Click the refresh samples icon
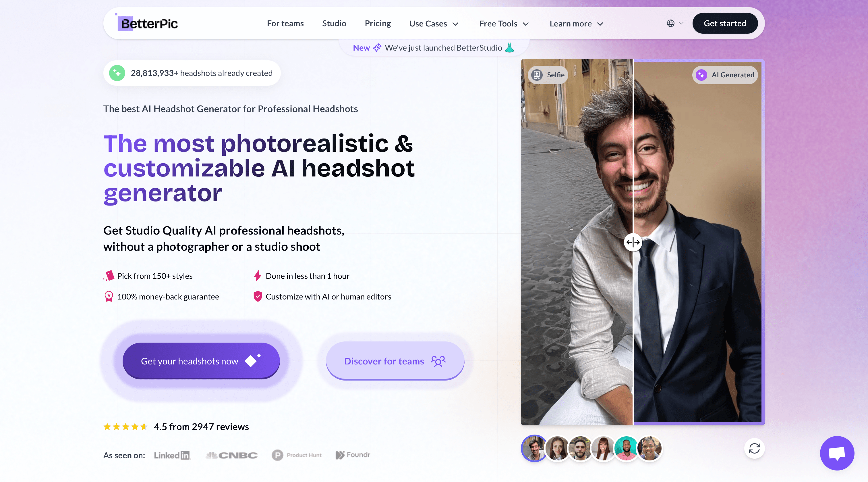Screen dimensions: 868x482 (x=754, y=448)
